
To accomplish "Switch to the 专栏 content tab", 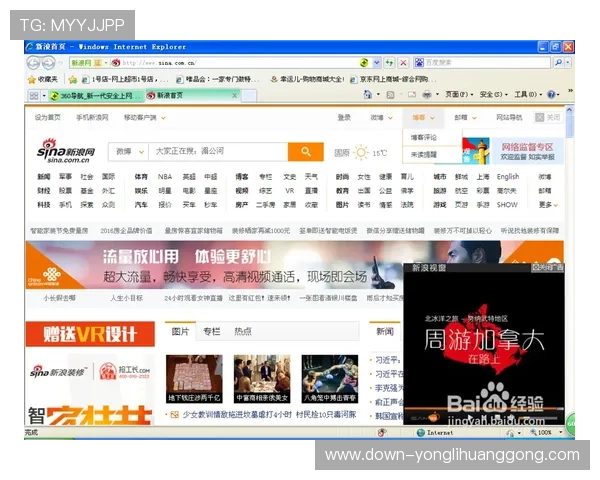I will tap(212, 331).
